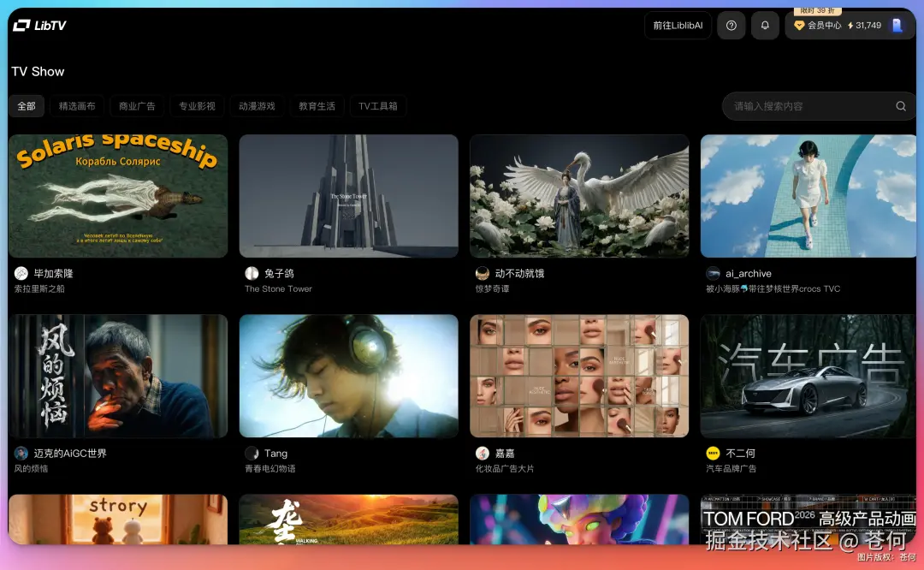Click author name 迈克的AiGC世界

pyautogui.click(x=70, y=454)
